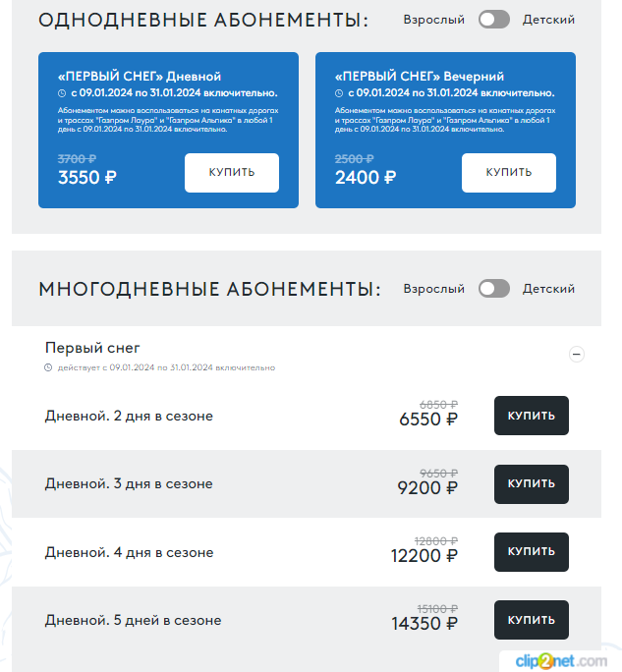This screenshot has width=622, height=672.
Task: Buy the 3 дня в сезоне pass
Action: point(532,483)
